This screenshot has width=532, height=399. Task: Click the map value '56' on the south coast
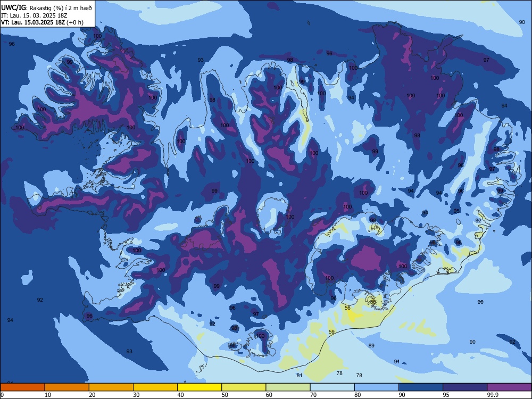(347, 307)
